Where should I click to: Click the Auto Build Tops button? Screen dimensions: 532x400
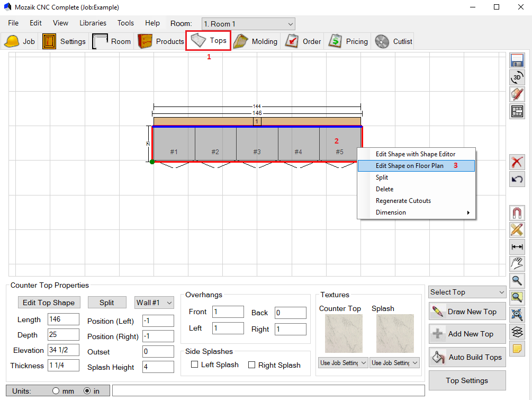point(467,357)
